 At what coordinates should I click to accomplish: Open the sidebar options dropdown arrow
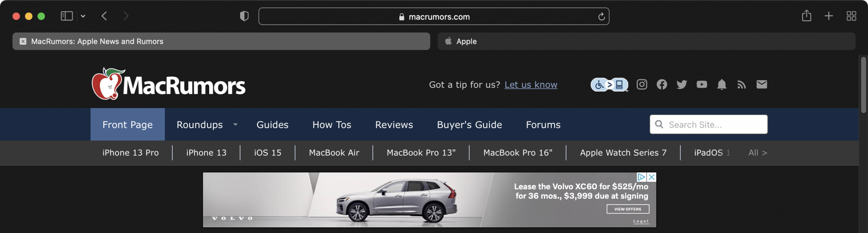(83, 16)
